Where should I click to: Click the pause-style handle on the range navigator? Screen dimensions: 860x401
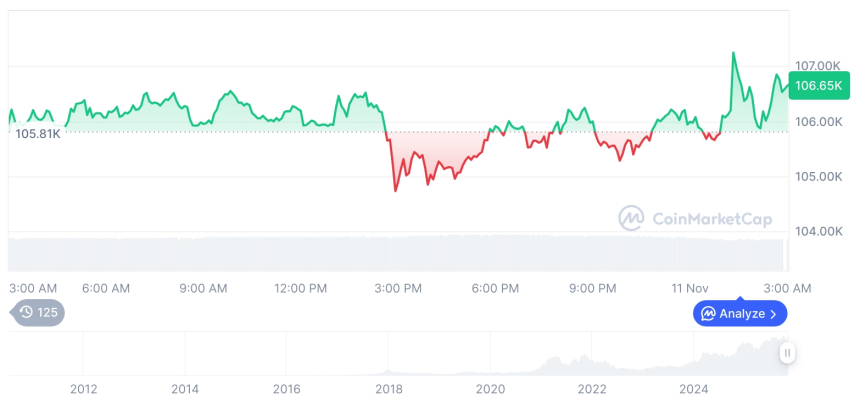[x=788, y=353]
